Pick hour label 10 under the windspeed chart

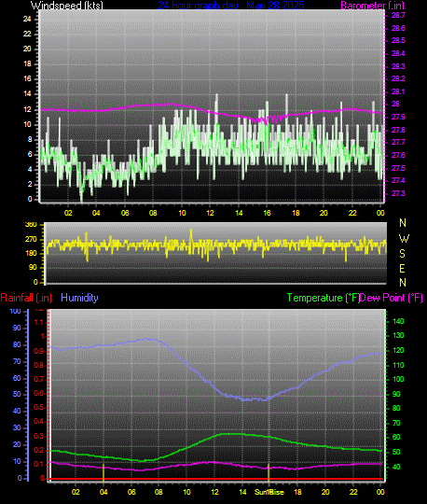[x=182, y=213]
